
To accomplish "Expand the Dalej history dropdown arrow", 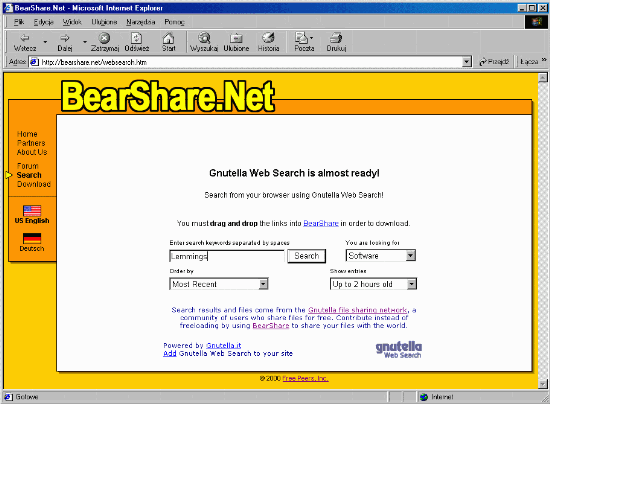I will (x=85, y=42).
